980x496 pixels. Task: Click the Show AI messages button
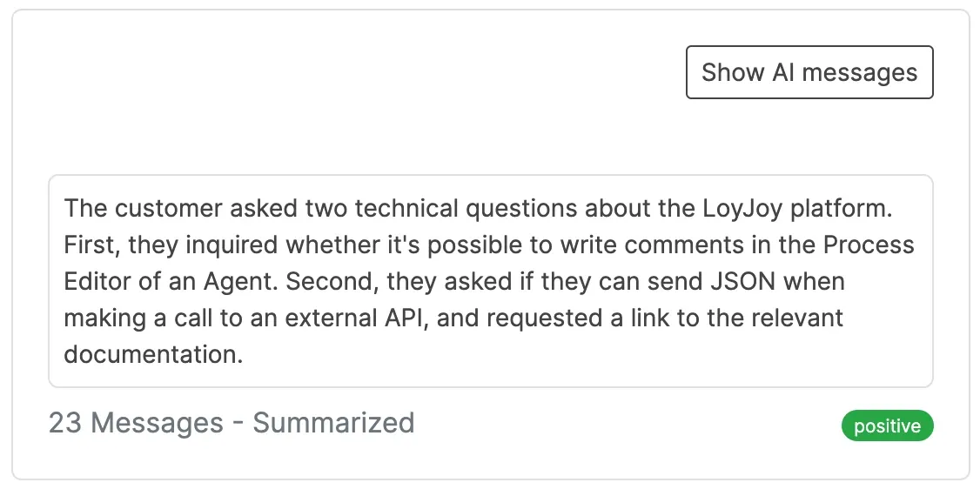[x=809, y=72]
